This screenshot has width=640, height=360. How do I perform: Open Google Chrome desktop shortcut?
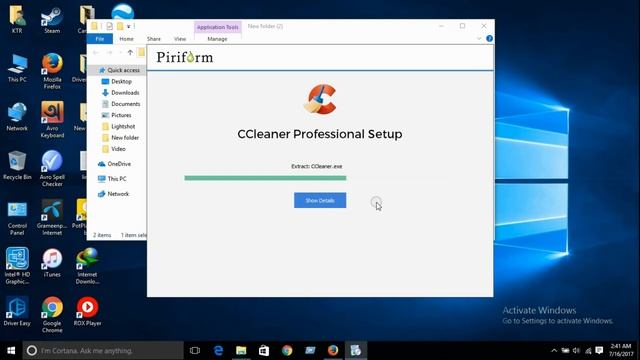click(52, 315)
